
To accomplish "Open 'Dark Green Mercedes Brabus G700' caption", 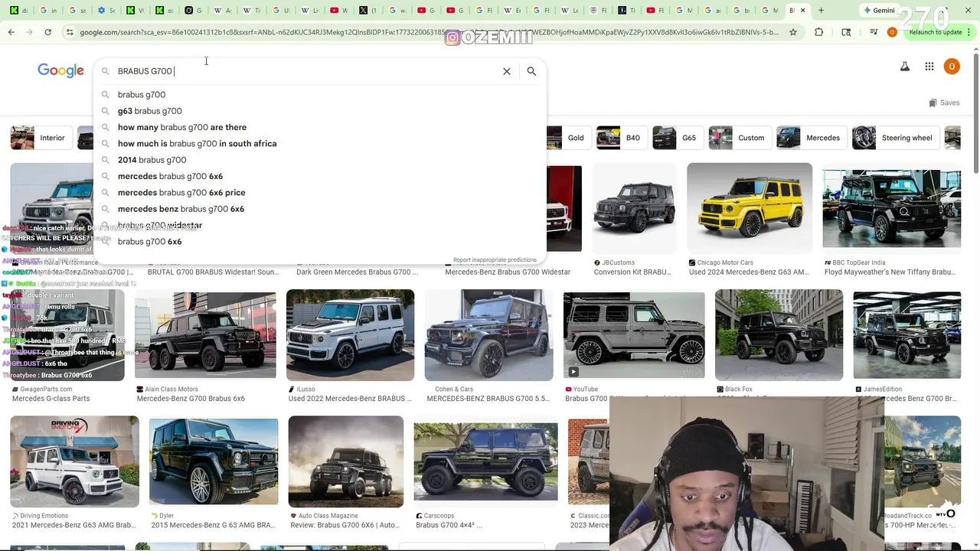I will pyautogui.click(x=357, y=272).
